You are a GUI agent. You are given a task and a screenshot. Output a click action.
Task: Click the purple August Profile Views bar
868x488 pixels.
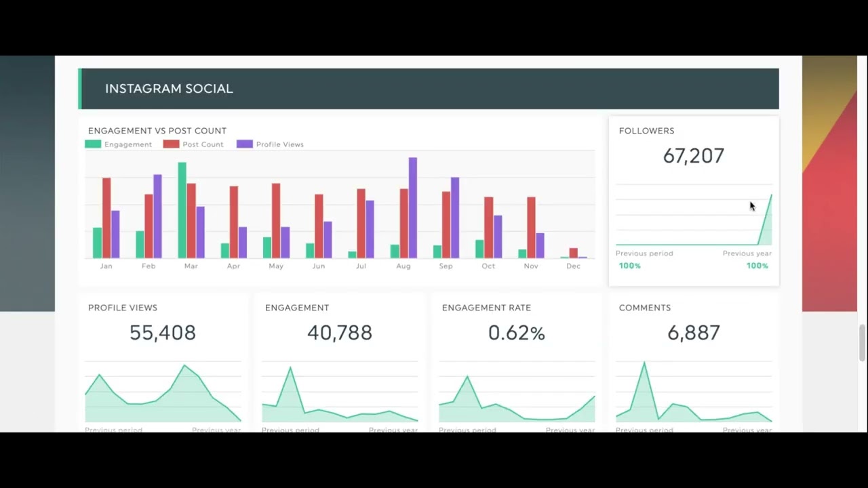pyautogui.click(x=412, y=208)
